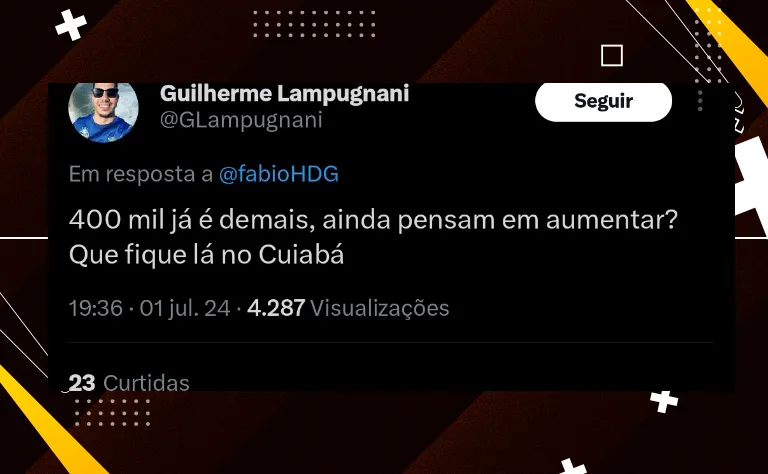The width and height of the screenshot is (768, 474).
Task: Click the partial plus icon at bottom edge
Action: point(573,466)
